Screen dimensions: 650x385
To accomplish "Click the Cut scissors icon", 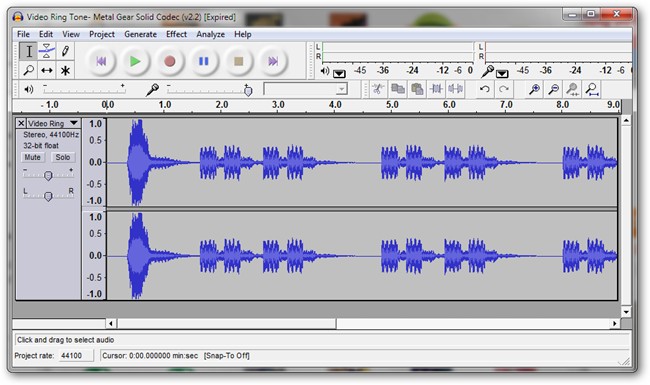I will (378, 89).
